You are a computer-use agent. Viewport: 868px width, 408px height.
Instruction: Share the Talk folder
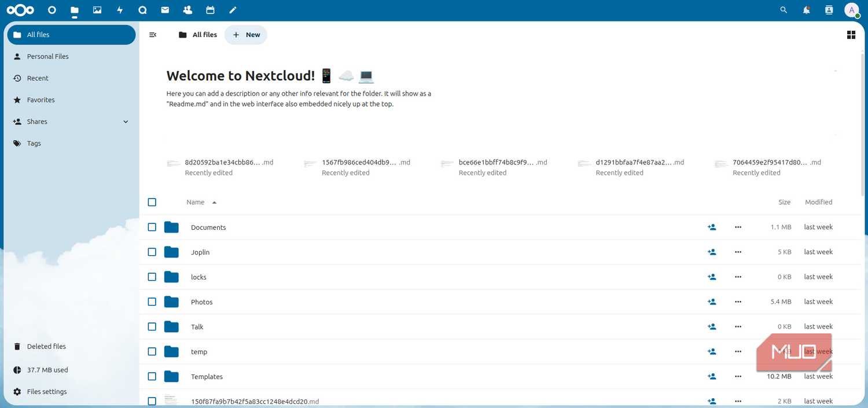712,327
